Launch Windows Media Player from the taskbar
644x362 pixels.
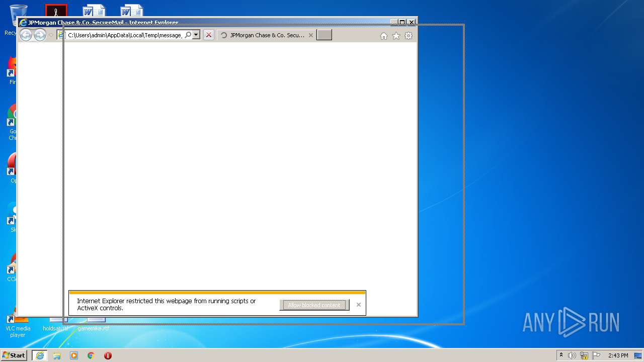coord(74,355)
